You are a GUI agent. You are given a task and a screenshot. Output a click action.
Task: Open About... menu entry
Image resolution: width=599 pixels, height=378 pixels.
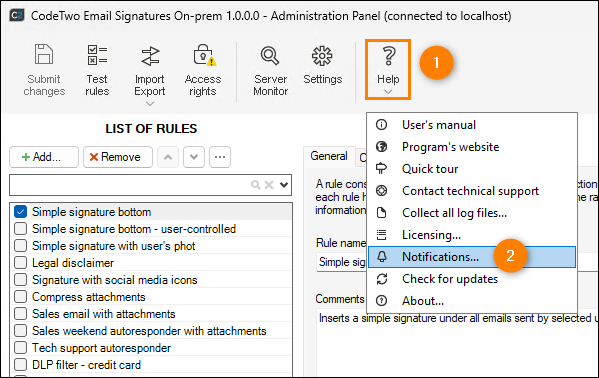[x=423, y=301]
